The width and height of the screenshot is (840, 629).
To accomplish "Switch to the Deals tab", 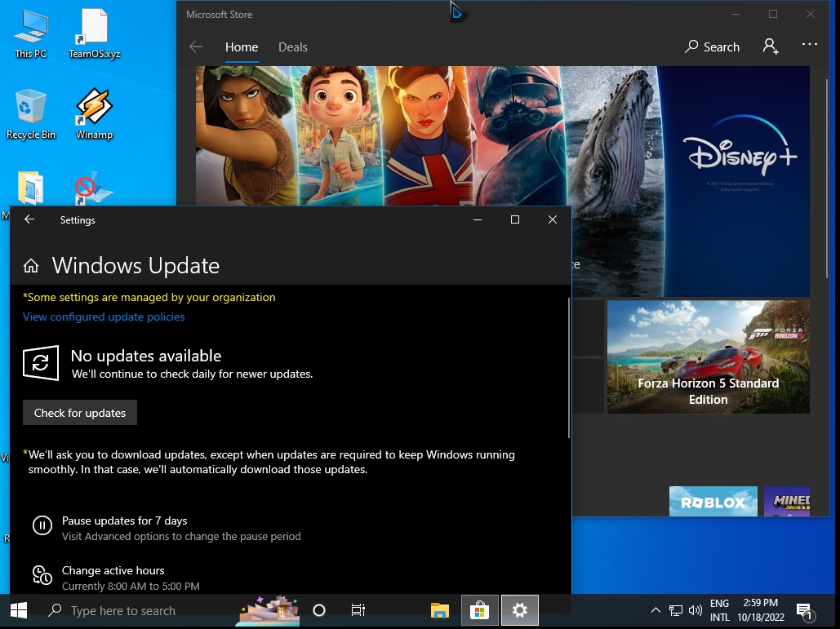I will click(292, 47).
